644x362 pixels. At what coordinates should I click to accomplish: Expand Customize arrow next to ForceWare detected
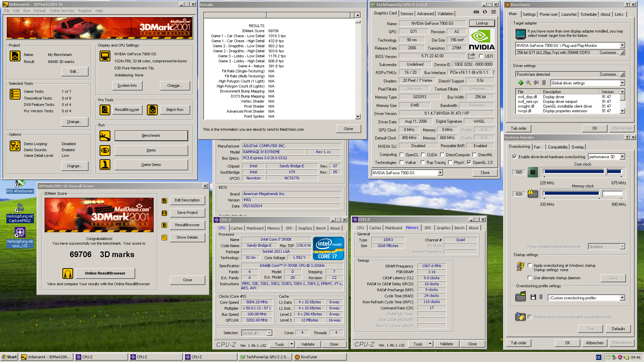[x=622, y=74]
